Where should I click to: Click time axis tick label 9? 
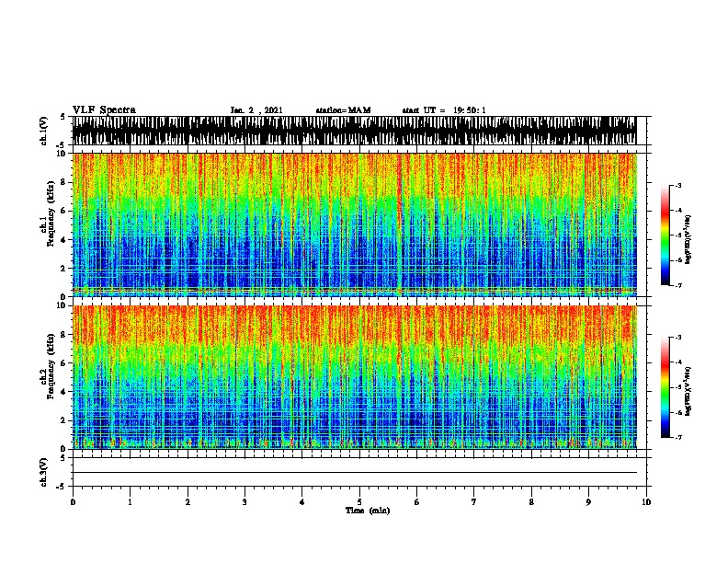[x=588, y=502]
